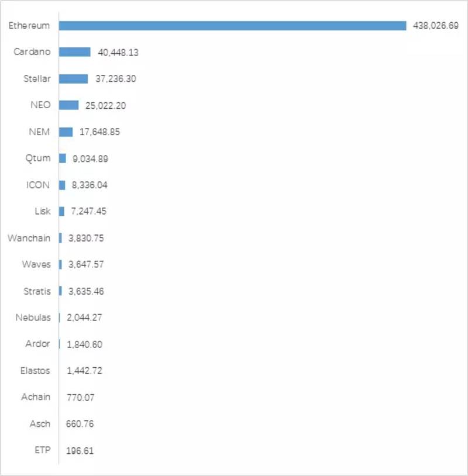The width and height of the screenshot is (468, 476).
Task: Click the Stellar blue bar
Action: 74,78
